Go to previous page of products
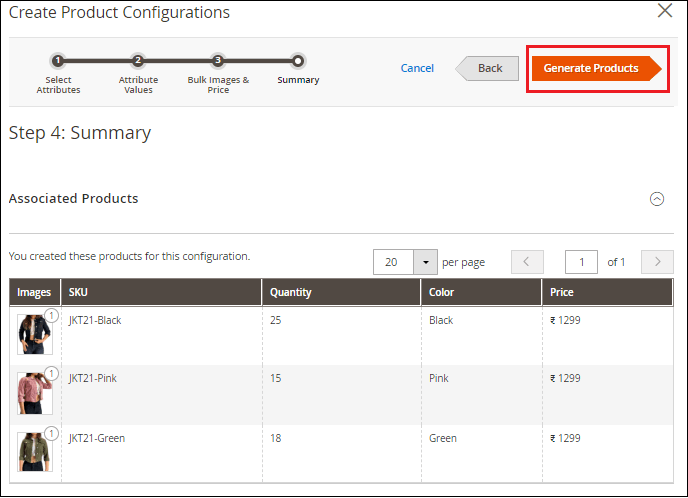This screenshot has width=688, height=498. (527, 262)
